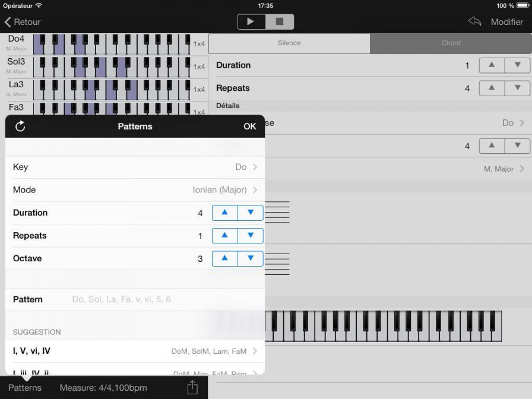The image size is (532, 399).
Task: Open the share/export icon near Measure info
Action: coord(191,387)
